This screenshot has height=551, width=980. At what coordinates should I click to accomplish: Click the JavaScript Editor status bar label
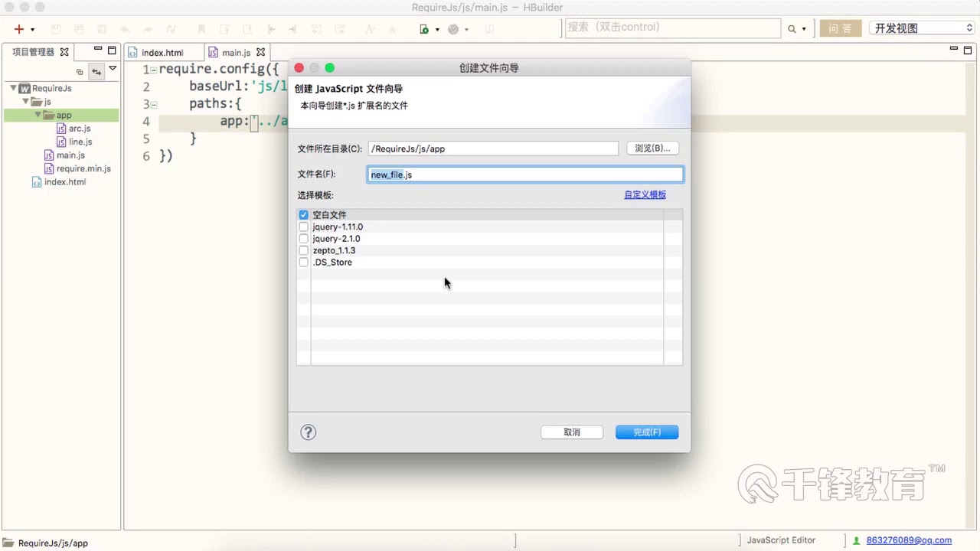point(781,540)
